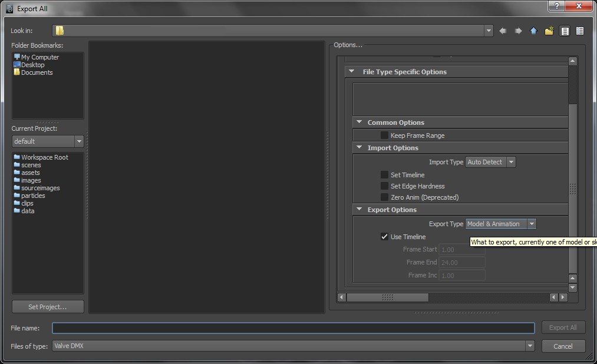Select the scenes project folder
Screen dimensions: 597x364
point(28,165)
